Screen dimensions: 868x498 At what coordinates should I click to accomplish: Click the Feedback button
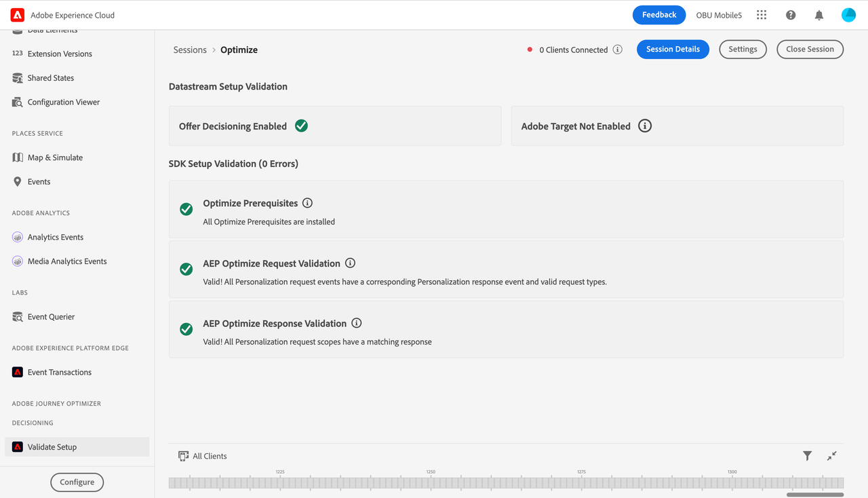[x=659, y=15]
